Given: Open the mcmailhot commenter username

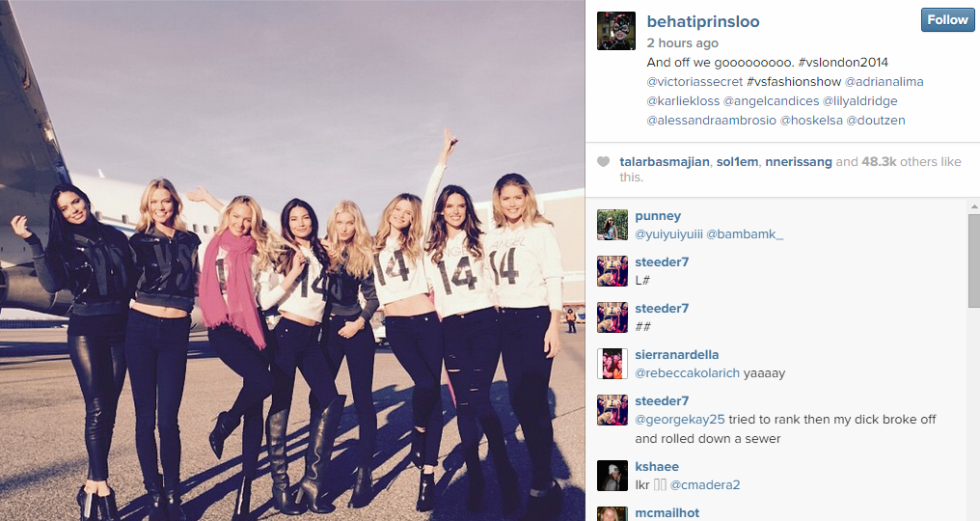Looking at the screenshot, I should point(667,513).
